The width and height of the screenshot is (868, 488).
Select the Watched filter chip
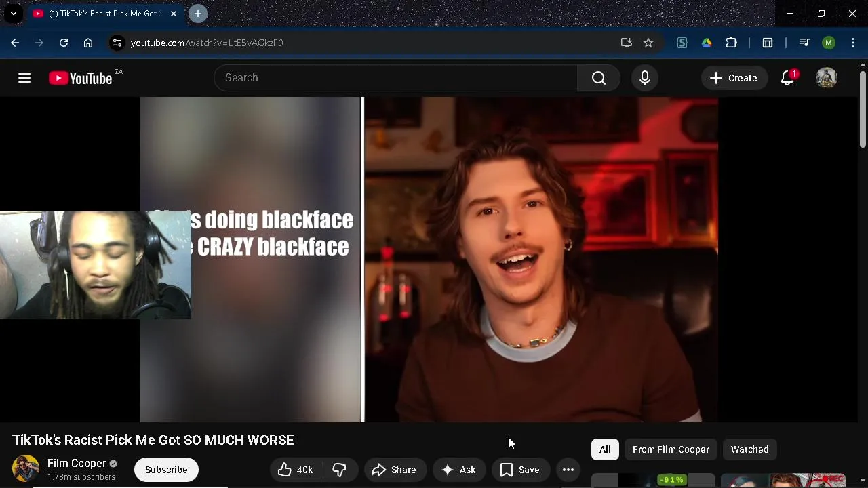tap(749, 449)
